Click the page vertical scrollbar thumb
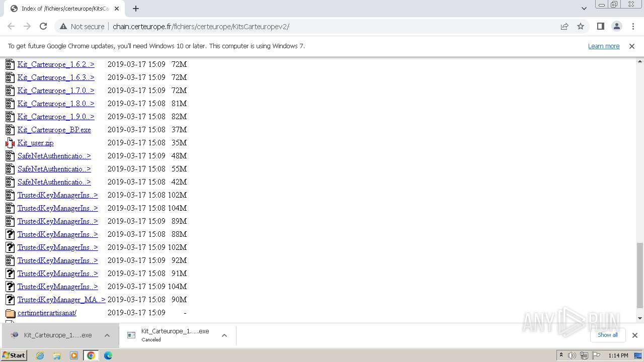644x362 pixels. [640, 275]
